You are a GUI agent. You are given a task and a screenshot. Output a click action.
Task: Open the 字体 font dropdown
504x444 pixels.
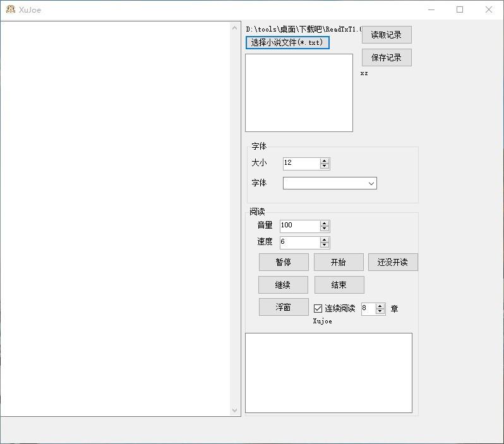point(371,184)
